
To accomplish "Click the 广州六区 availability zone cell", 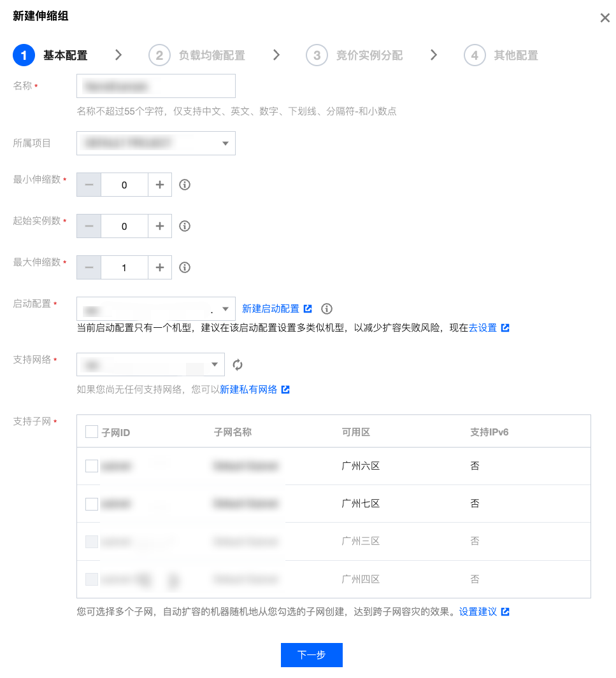I will [x=361, y=466].
